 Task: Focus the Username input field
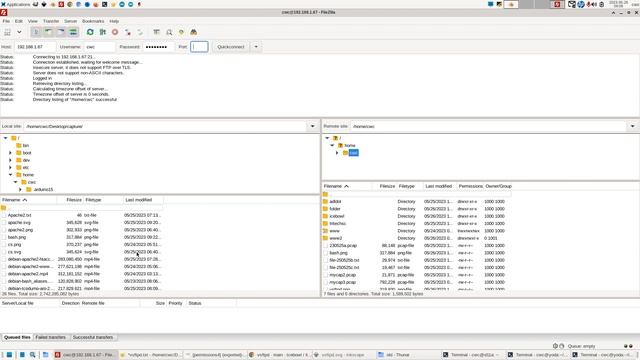tap(100, 47)
